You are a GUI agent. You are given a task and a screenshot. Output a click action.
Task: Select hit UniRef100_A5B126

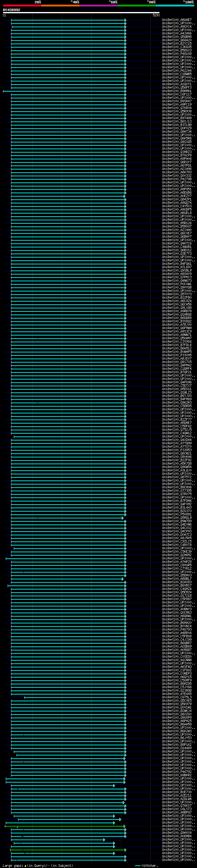pyautogui.click(x=177, y=223)
